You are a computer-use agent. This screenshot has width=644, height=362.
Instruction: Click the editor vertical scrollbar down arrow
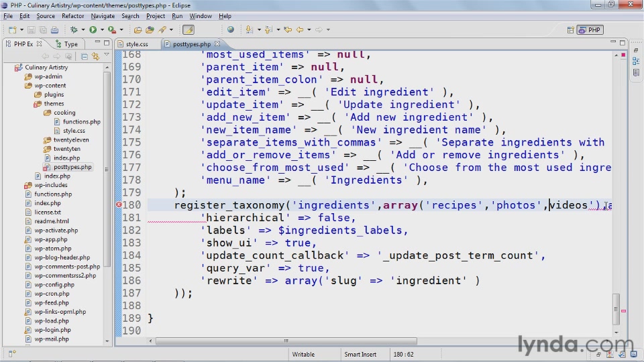[616, 333]
